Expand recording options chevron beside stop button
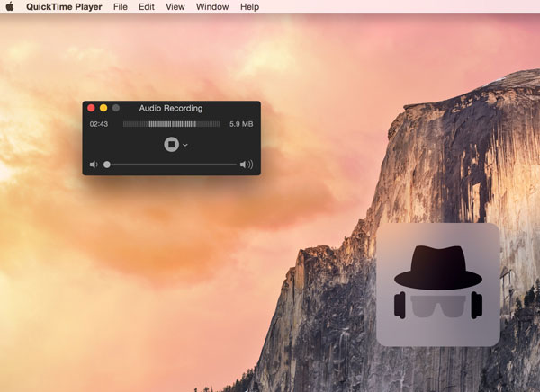Viewport: 540px width, 392px height. point(185,145)
